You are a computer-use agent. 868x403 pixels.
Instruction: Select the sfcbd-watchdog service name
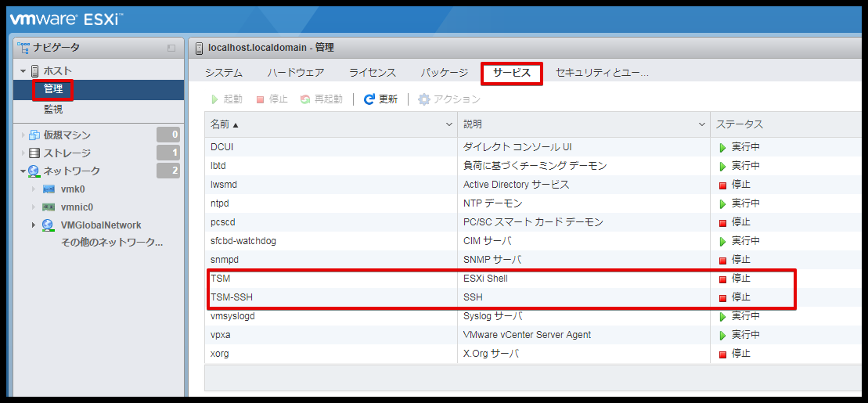pyautogui.click(x=243, y=241)
